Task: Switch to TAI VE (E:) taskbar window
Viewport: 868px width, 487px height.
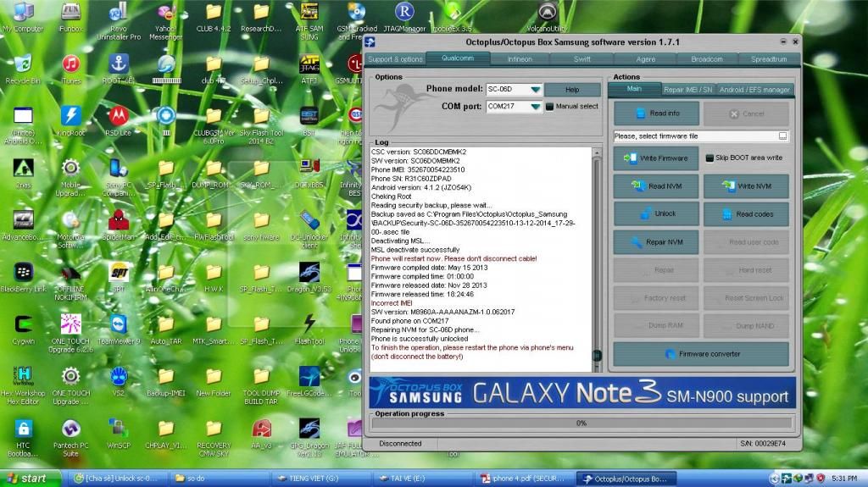Action: [421, 479]
